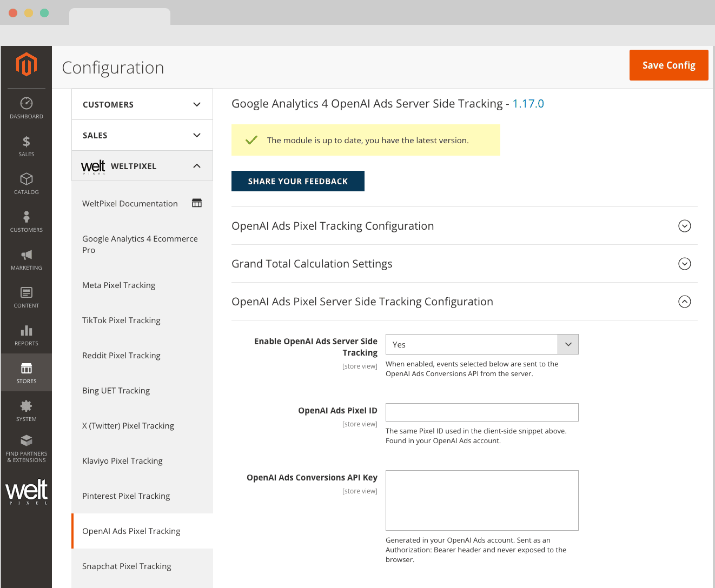Click the OpenAI Ads Pixel ID label
This screenshot has width=715, height=588.
coord(337,411)
